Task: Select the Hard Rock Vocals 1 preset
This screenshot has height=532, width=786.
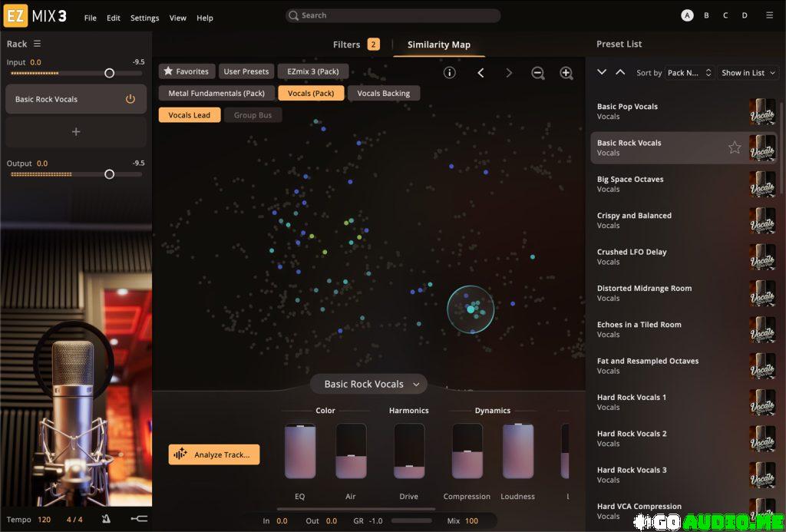Action: click(684, 402)
